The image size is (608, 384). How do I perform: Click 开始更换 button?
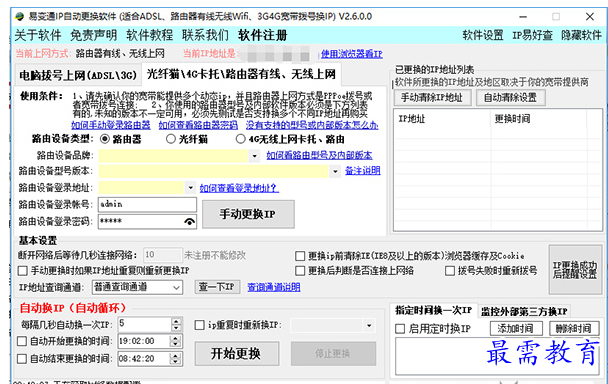click(237, 353)
